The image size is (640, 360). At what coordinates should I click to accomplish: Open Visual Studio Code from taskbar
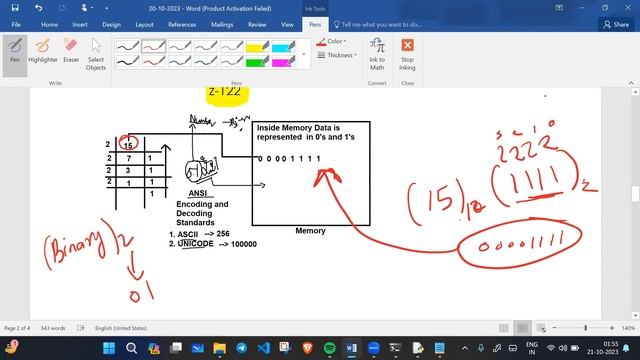[264, 348]
